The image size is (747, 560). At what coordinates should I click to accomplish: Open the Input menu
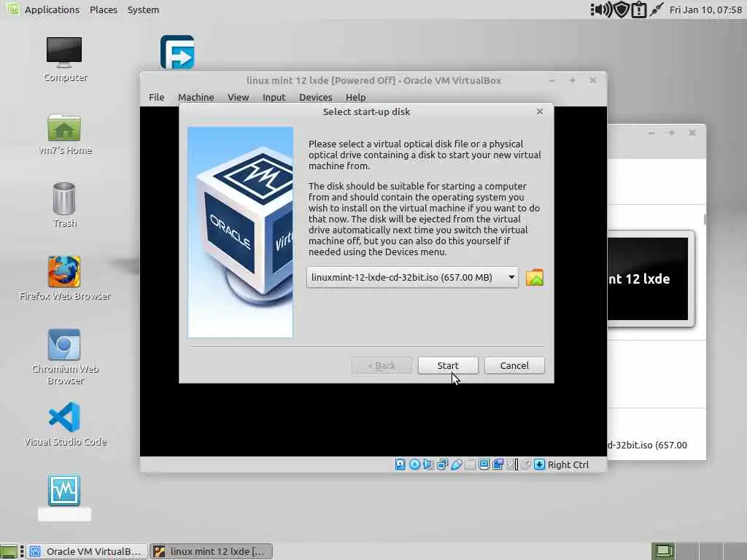[x=274, y=97]
